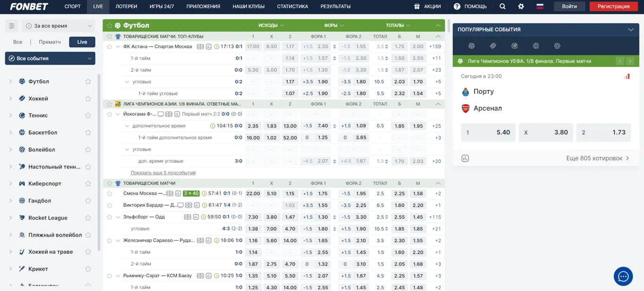The width and height of the screenshot is (644, 291).
Task: Click the Войти login button
Action: [x=569, y=7]
